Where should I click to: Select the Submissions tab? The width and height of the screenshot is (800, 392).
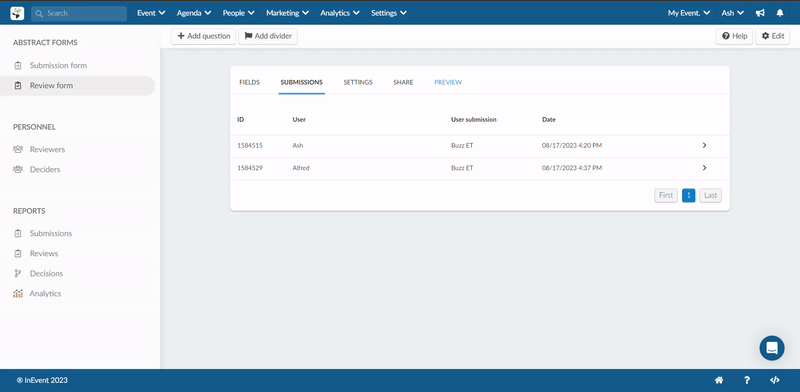(302, 82)
